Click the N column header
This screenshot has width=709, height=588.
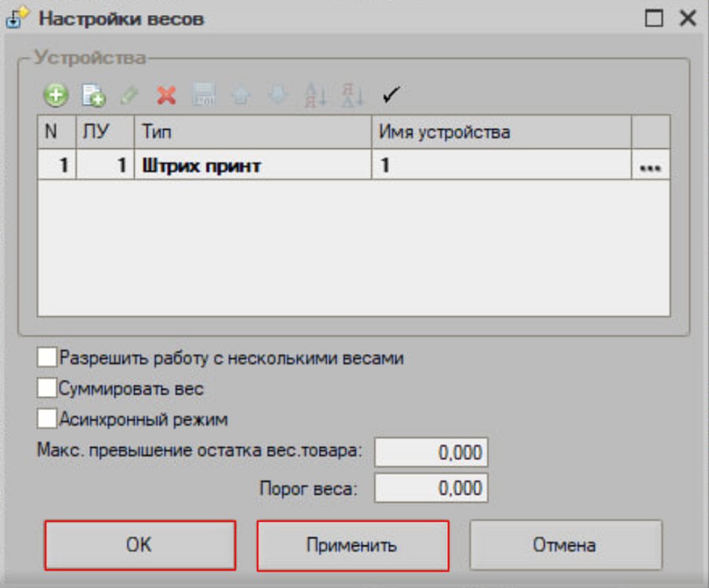[57, 132]
